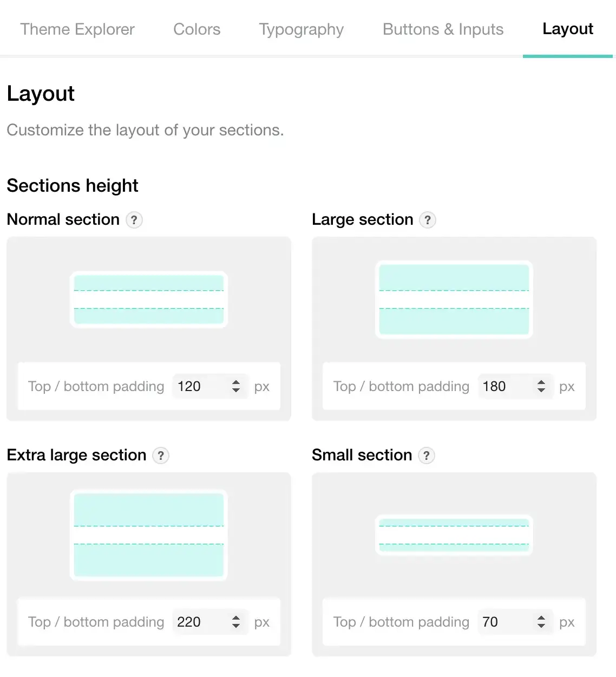The image size is (616, 677).
Task: Click the Large section preview graphic
Action: click(x=454, y=300)
